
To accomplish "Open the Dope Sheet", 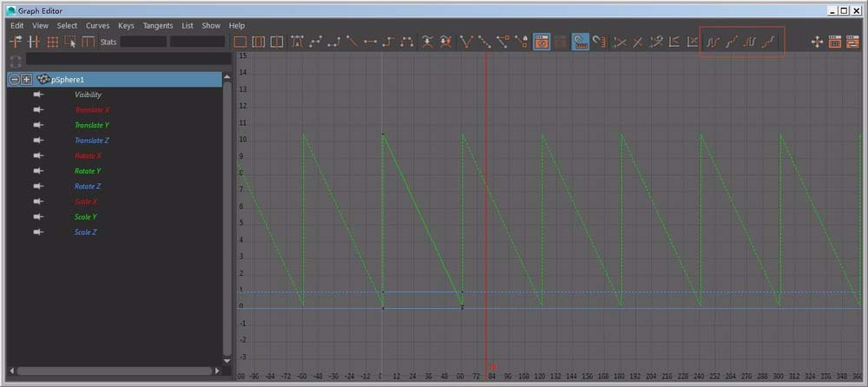I will pyautogui.click(x=835, y=42).
